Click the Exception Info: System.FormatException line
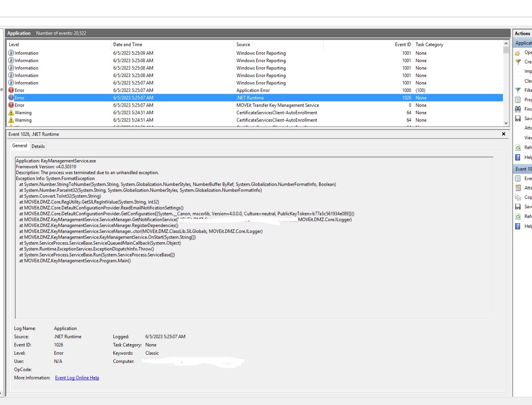This screenshot has height=405, width=532. (55, 178)
